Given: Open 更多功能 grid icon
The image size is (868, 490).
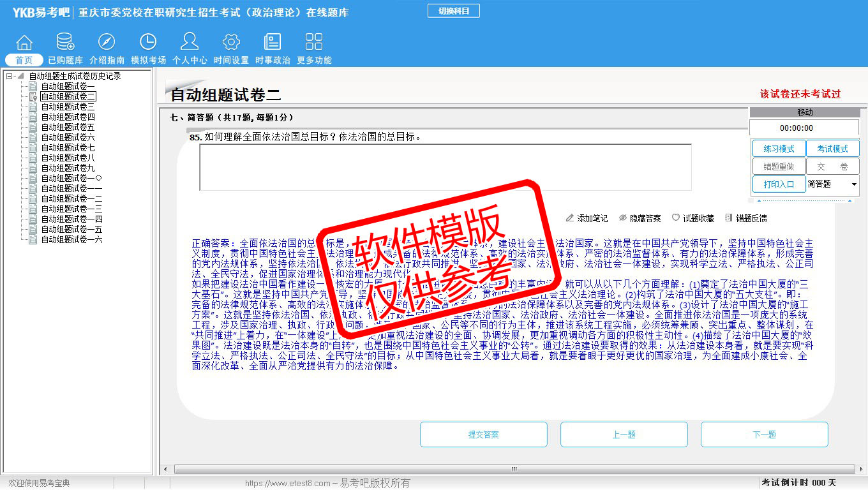Looking at the screenshot, I should point(314,43).
